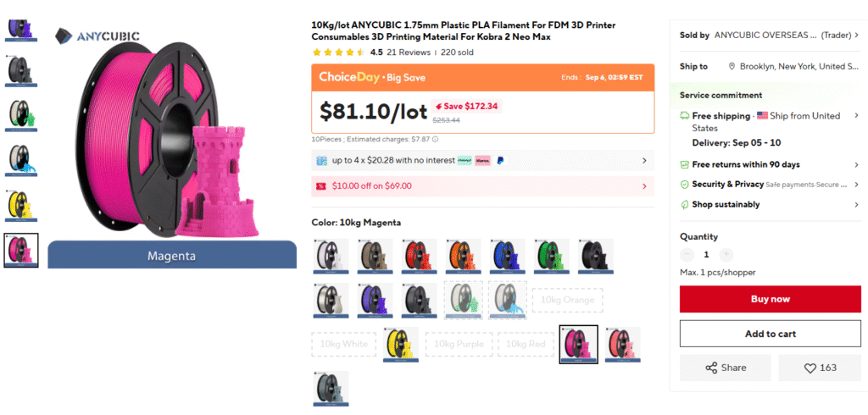Select the black filament color option
Image resolution: width=868 pixels, height=415 pixels.
[x=596, y=256]
